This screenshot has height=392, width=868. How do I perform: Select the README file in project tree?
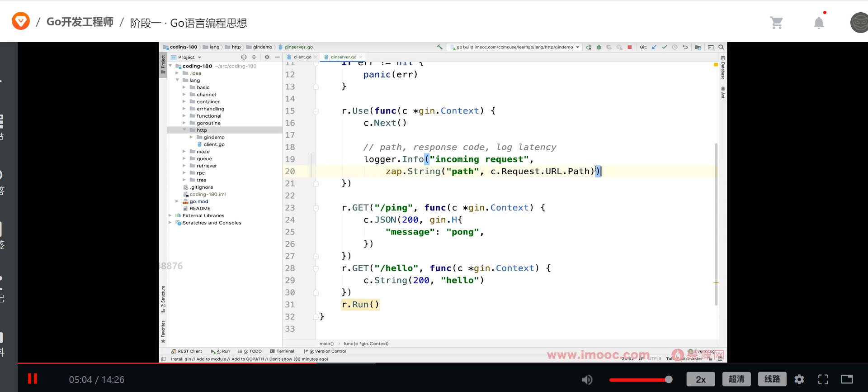pos(200,209)
